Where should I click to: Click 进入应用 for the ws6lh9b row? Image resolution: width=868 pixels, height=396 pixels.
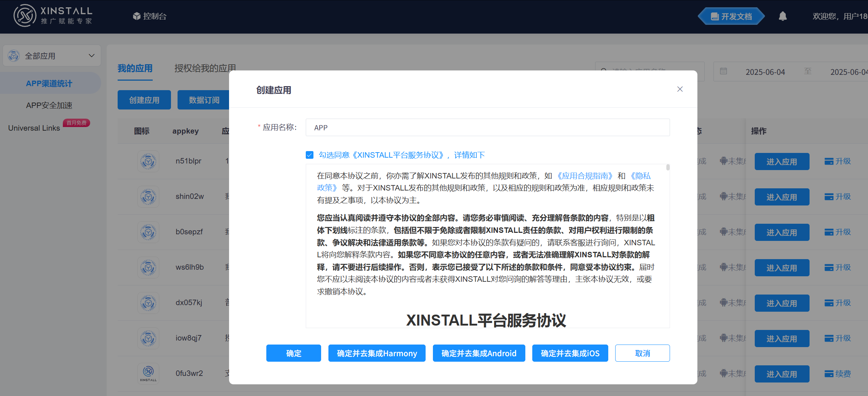click(782, 268)
